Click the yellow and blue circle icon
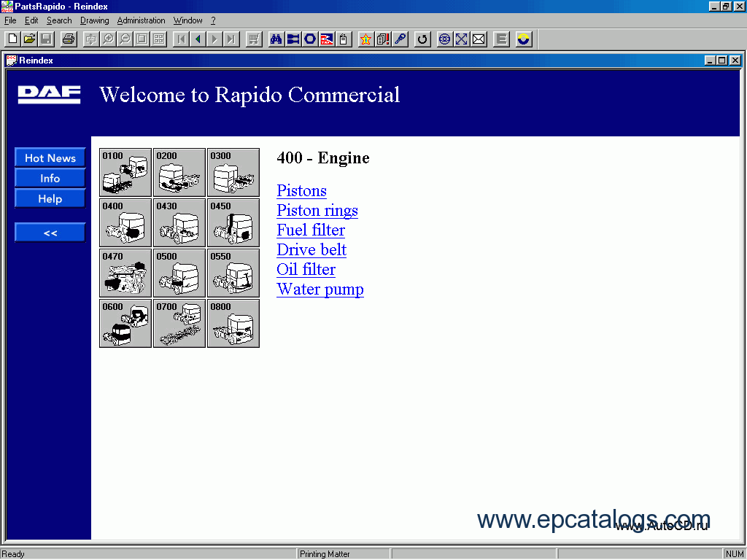Image resolution: width=747 pixels, height=560 pixels. click(x=524, y=39)
